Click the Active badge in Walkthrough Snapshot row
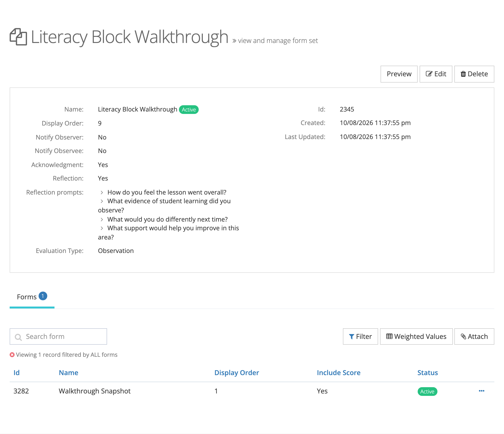This screenshot has height=434, width=504. (x=427, y=392)
